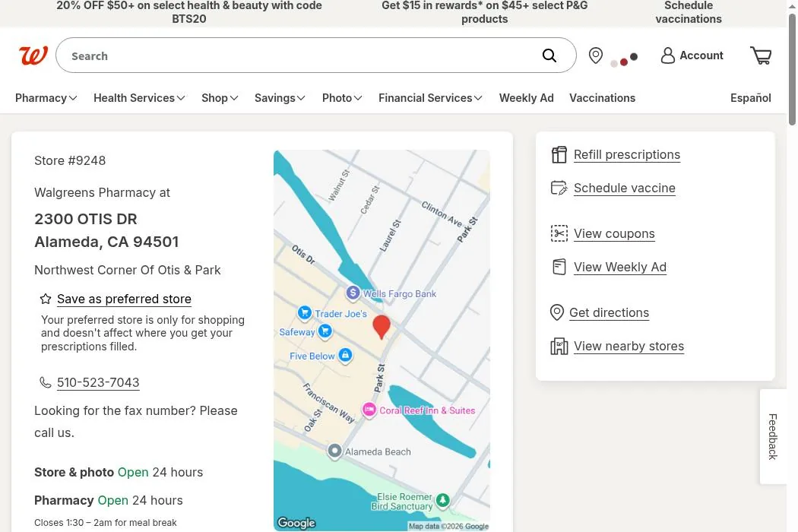Click the Five Below map marker
798x532 pixels.
[345, 355]
